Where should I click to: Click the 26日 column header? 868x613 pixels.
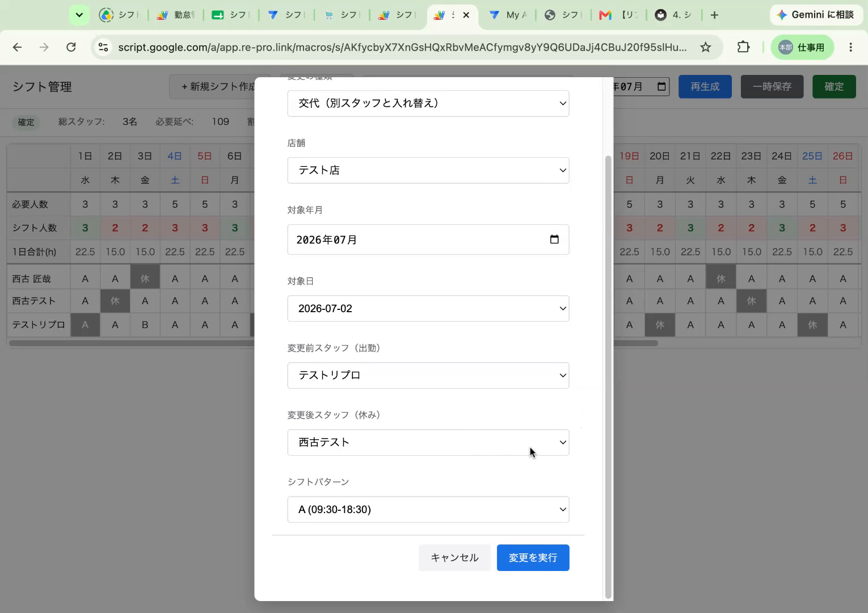pyautogui.click(x=843, y=156)
